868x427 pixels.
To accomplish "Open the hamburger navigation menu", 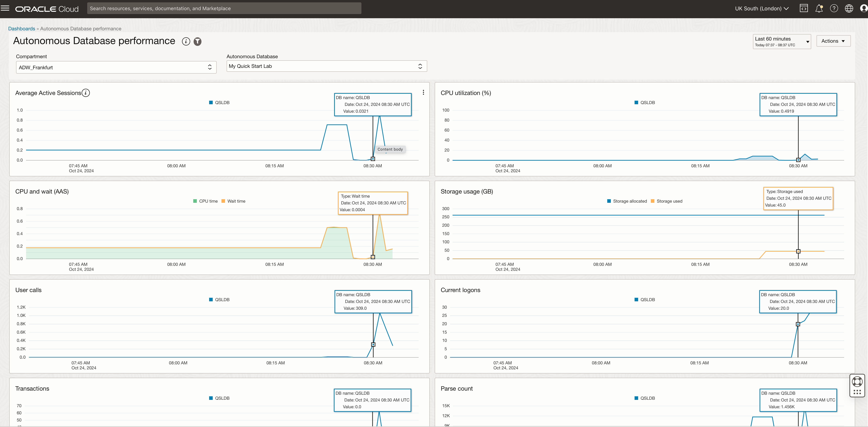I will pos(5,8).
